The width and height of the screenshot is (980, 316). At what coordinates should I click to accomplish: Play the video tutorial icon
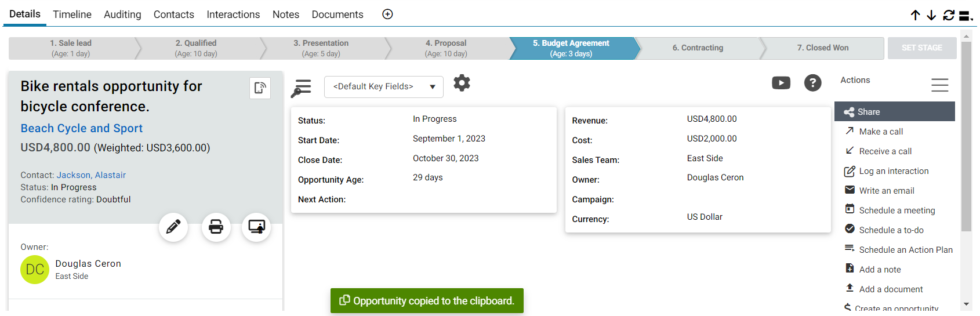point(781,83)
